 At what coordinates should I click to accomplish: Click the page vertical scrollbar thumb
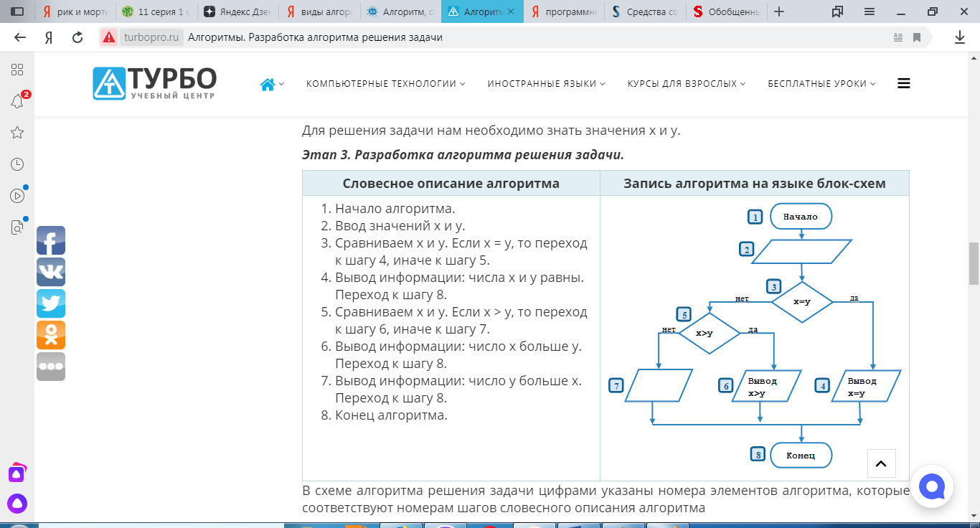[974, 263]
